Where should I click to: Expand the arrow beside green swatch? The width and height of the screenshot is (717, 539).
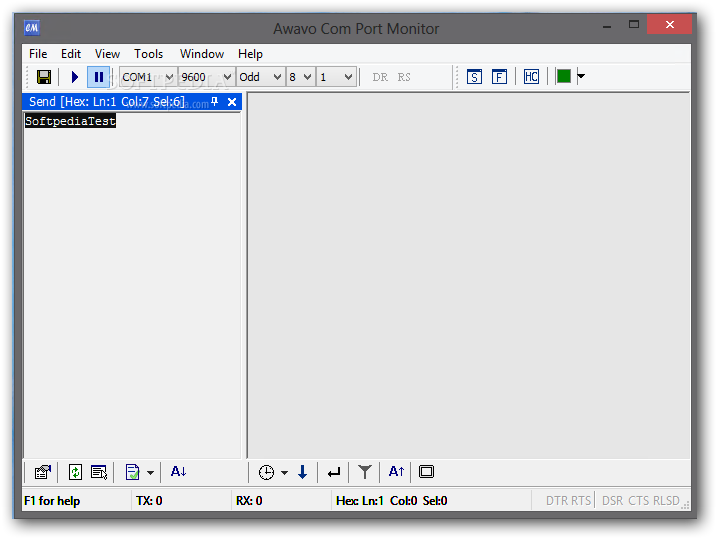tap(581, 76)
